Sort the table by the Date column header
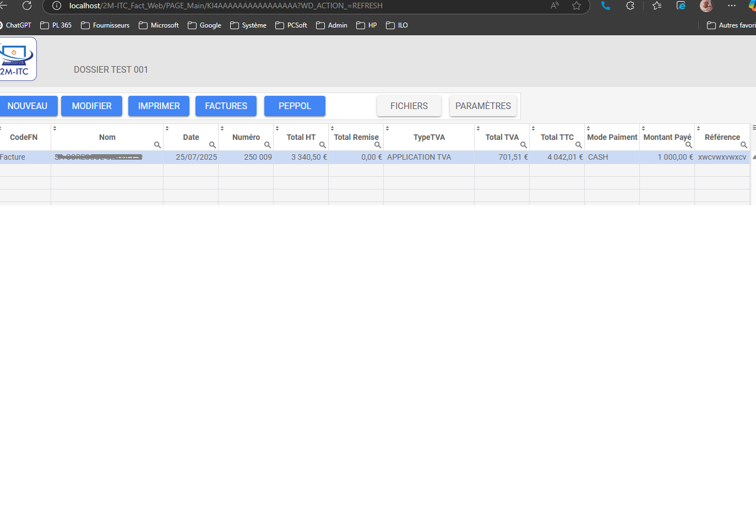This screenshot has height=532, width=756. [191, 137]
